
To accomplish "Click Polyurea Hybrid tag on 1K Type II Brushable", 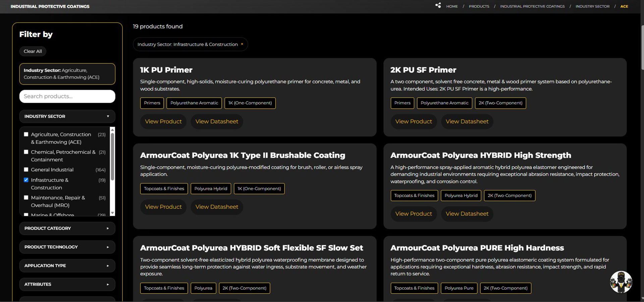I will pos(211,189).
